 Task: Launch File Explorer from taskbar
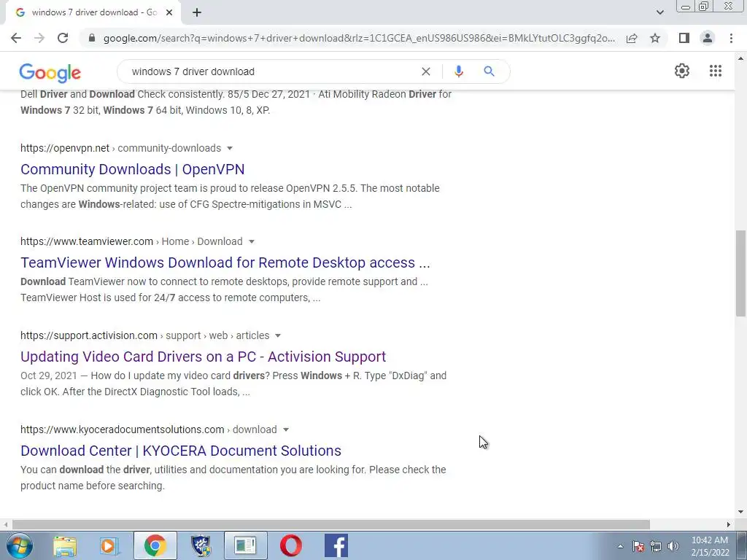click(65, 545)
